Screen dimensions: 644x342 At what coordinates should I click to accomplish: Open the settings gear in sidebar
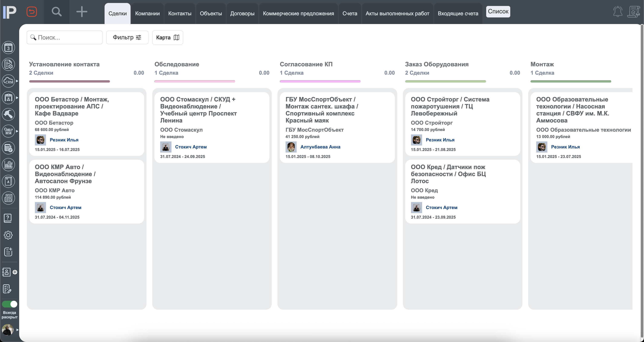click(8, 235)
